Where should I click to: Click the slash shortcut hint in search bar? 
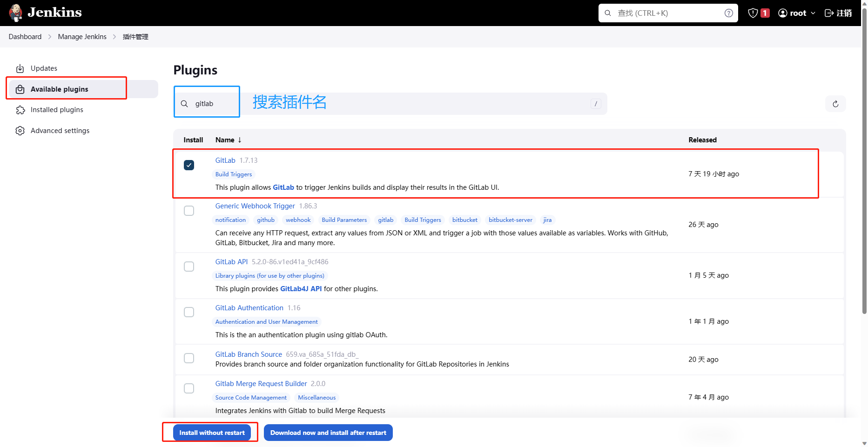pyautogui.click(x=596, y=104)
